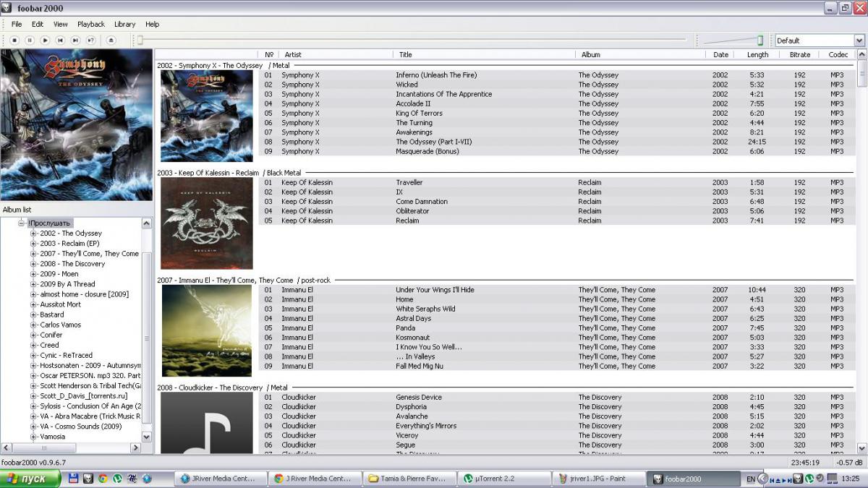
Task: Click Immanu El album cover thumbnail
Action: coord(207,331)
